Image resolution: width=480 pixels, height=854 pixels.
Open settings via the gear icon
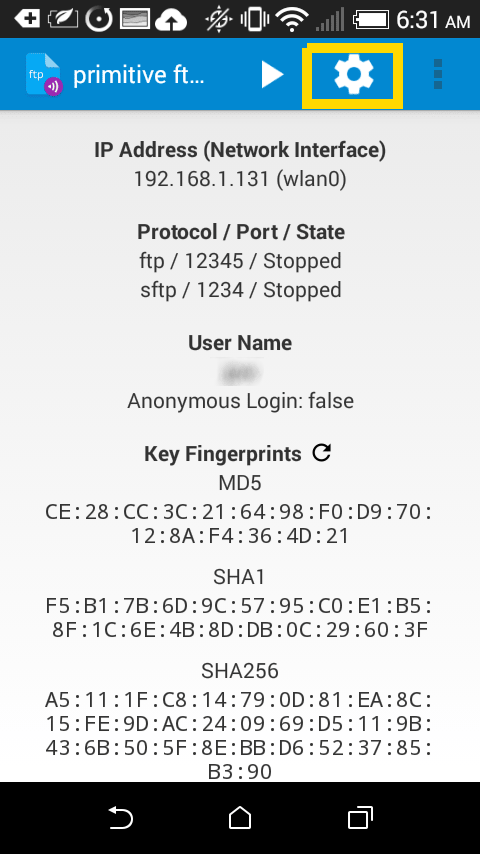[x=354, y=75]
